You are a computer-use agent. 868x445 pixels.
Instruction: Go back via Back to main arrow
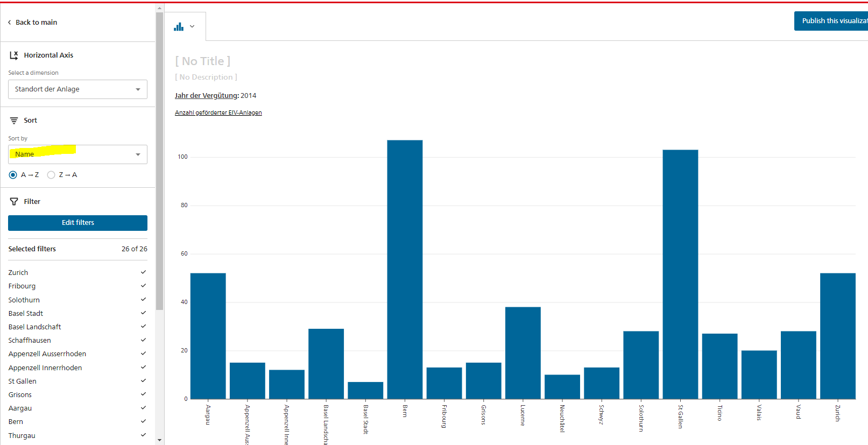point(9,23)
